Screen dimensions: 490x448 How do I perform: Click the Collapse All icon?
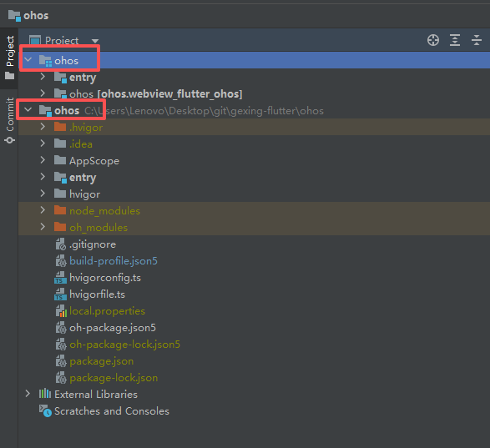(477, 40)
